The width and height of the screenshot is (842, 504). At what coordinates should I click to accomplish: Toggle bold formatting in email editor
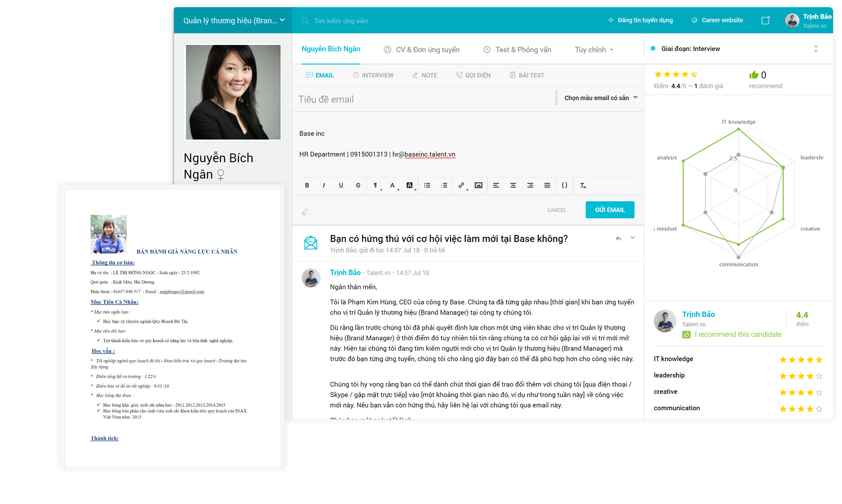click(x=307, y=185)
